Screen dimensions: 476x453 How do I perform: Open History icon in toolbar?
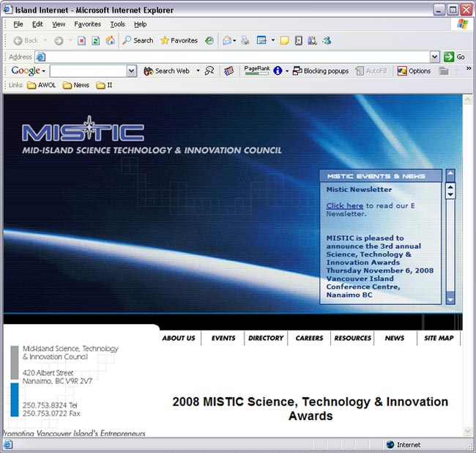point(209,40)
